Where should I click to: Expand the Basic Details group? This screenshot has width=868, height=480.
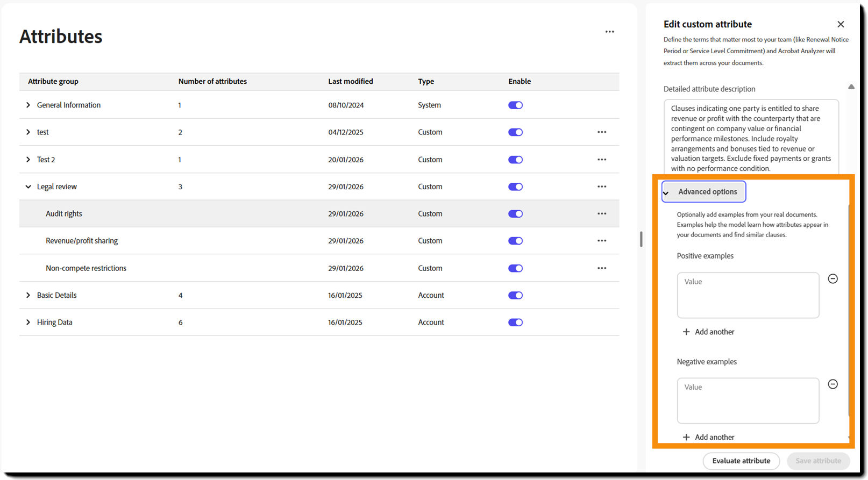point(28,295)
